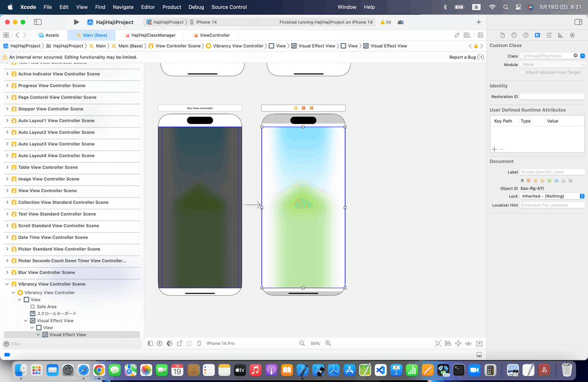Image resolution: width=588 pixels, height=382 pixels.
Task: Open the Class dropdown
Action: (x=582, y=56)
